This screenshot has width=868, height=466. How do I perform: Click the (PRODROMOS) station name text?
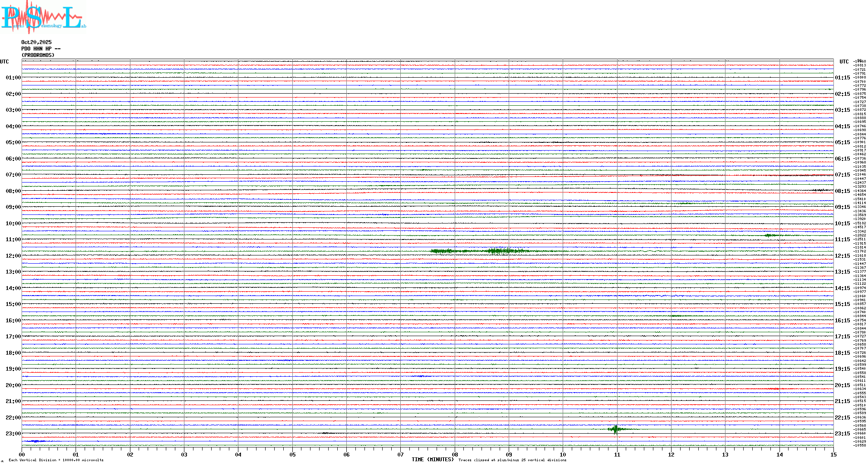coord(38,55)
